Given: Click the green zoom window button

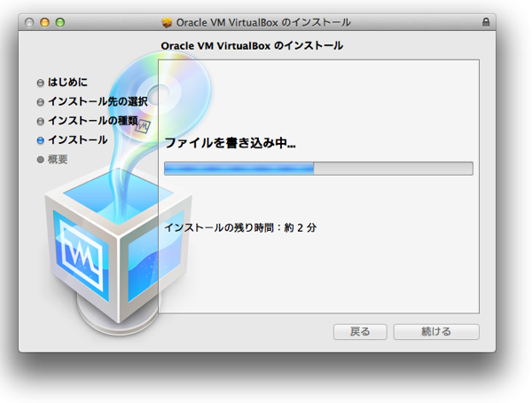Looking at the screenshot, I should point(62,21).
